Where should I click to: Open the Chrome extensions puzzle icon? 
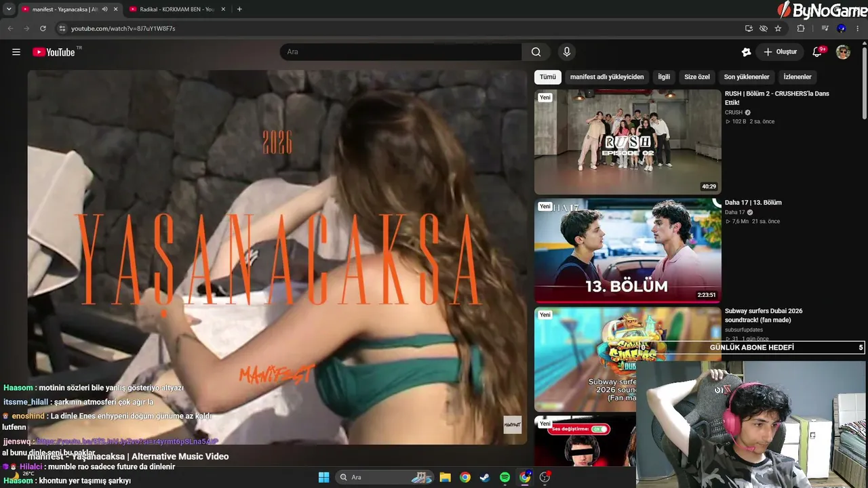click(x=801, y=28)
